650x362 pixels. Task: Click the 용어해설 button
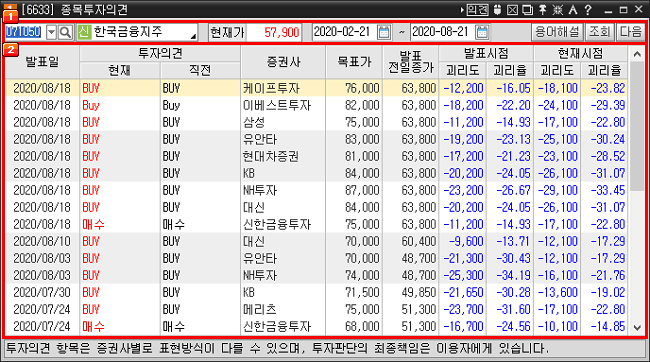tap(557, 32)
